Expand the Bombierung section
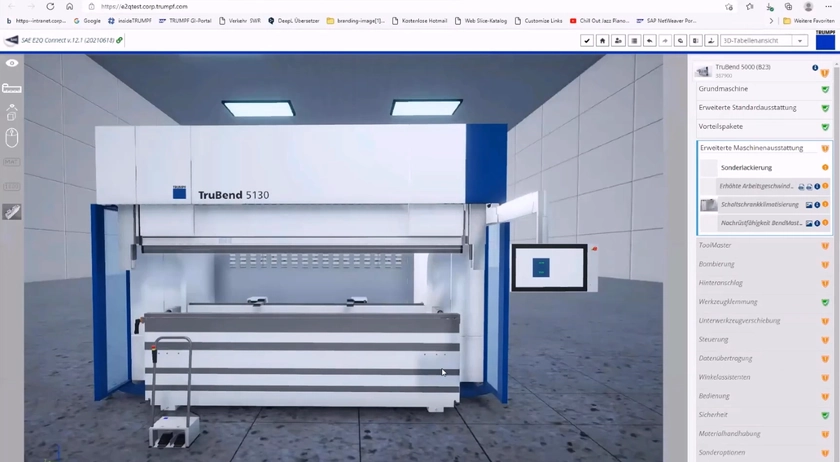Screen dimensions: 840x462 coord(763,264)
